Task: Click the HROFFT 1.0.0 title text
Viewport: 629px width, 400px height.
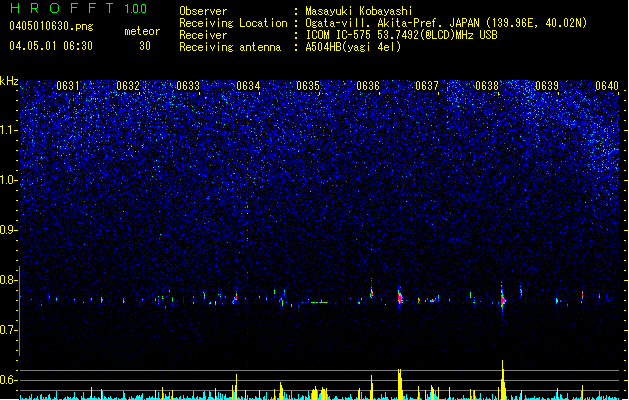Action: 78,8
